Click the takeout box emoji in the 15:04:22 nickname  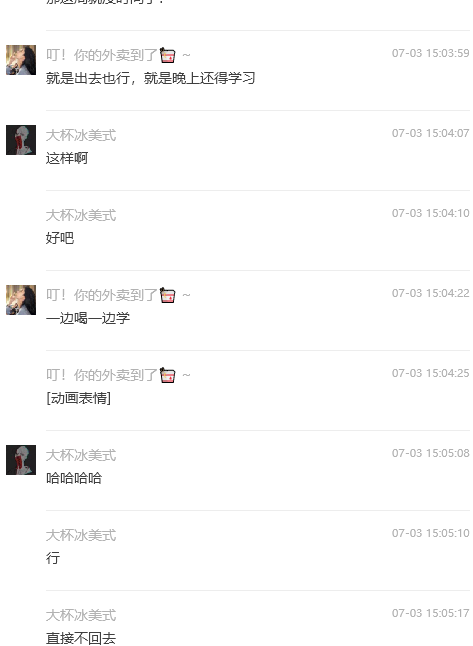167,295
